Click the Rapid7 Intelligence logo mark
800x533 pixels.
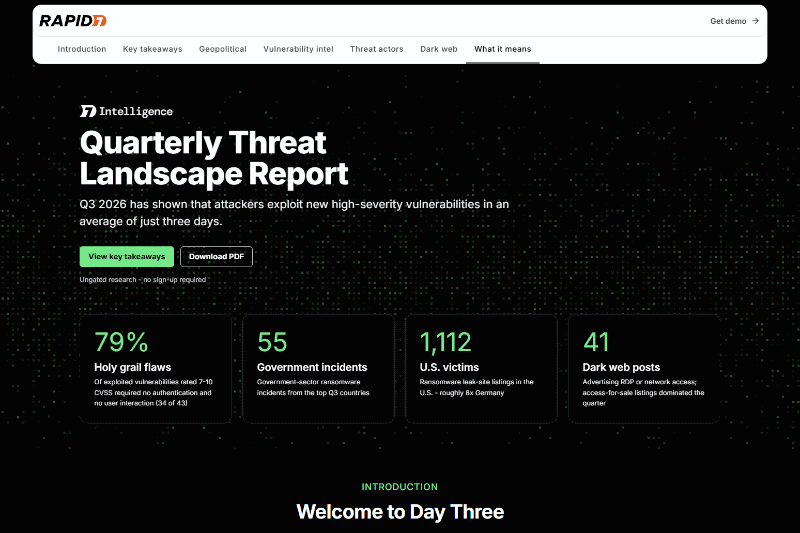pos(88,111)
